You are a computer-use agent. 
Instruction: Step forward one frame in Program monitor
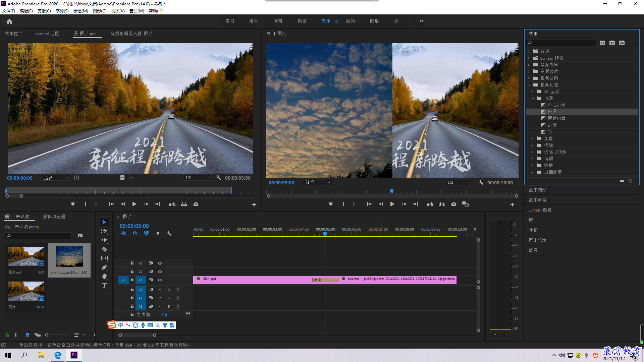[x=404, y=204]
